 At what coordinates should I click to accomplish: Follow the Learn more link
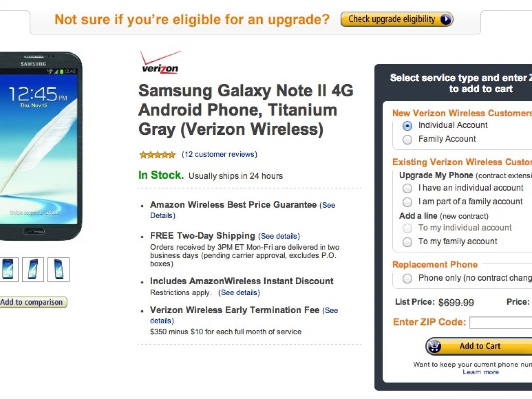481,372
